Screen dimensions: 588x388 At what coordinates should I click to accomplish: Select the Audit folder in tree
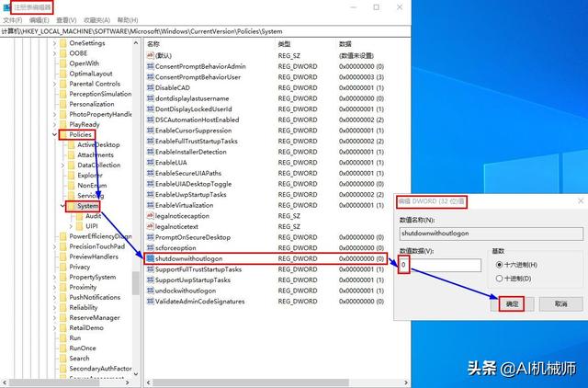[x=94, y=216]
